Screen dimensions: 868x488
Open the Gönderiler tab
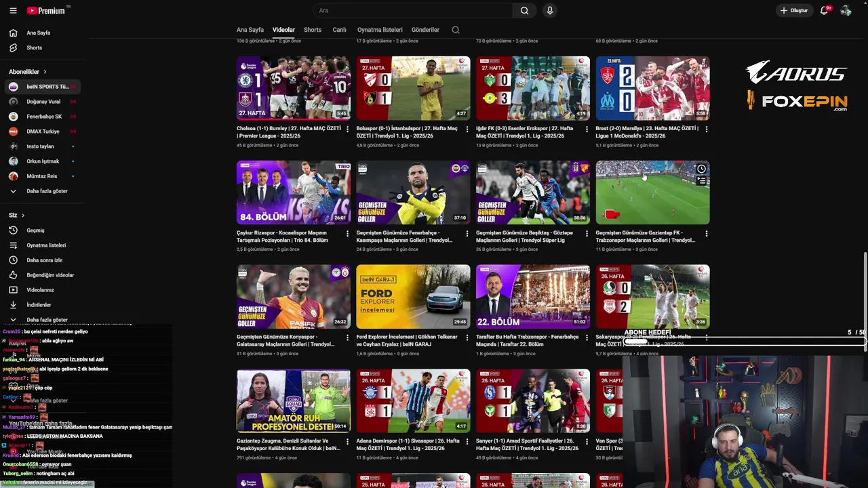tap(425, 30)
